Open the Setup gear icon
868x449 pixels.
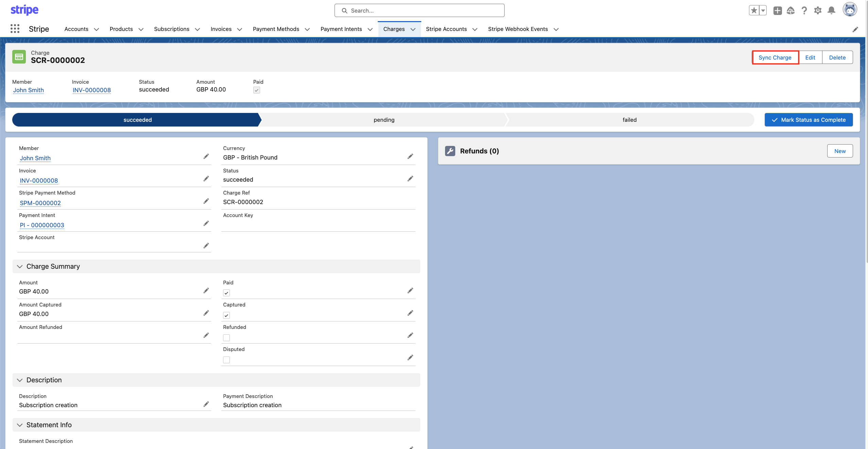click(818, 11)
